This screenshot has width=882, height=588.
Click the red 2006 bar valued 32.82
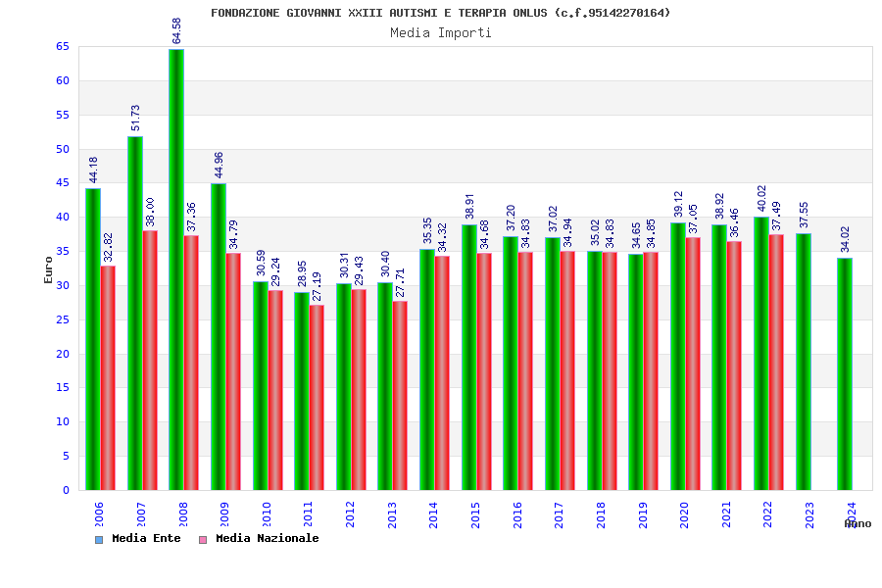108,378
